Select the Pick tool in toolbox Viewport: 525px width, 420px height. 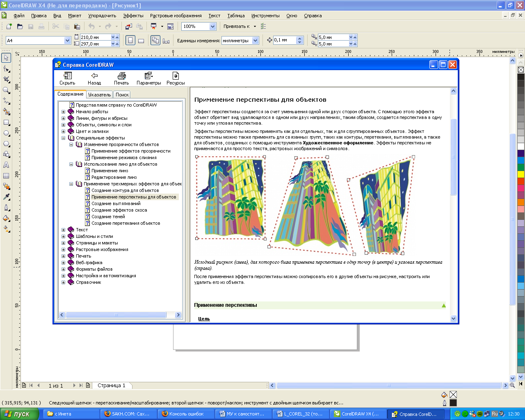click(6, 58)
